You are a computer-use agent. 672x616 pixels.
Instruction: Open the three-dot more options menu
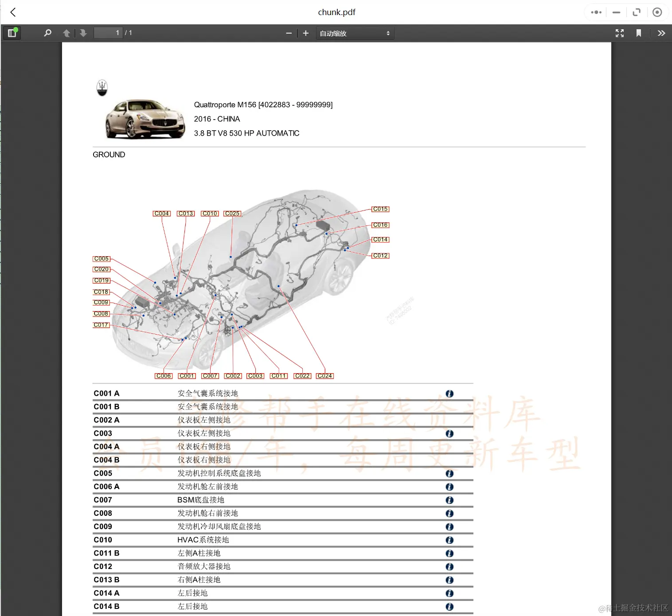(596, 12)
